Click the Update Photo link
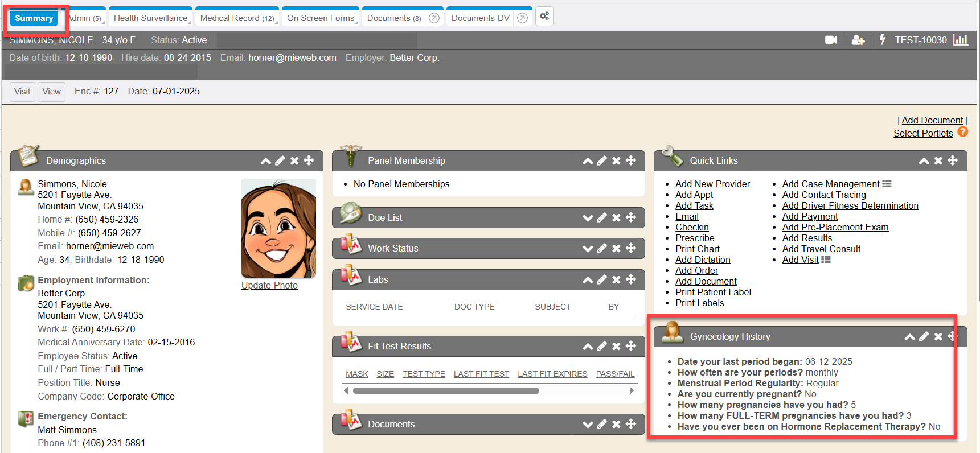Screen dimensions: 980x453 pos(269,285)
